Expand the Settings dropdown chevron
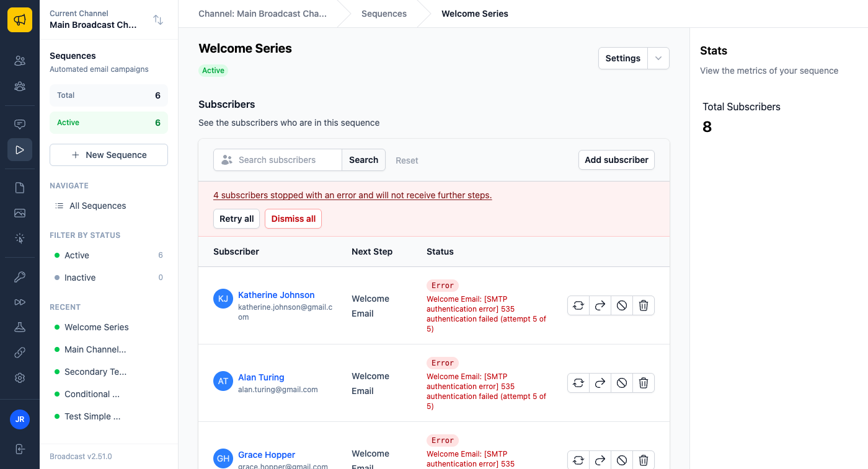Viewport: 868px width, 469px height. [x=658, y=58]
